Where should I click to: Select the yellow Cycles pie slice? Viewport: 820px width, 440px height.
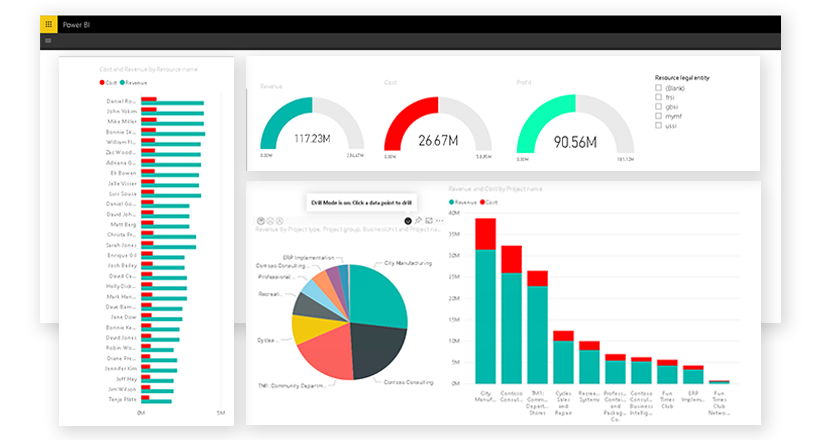(314, 329)
